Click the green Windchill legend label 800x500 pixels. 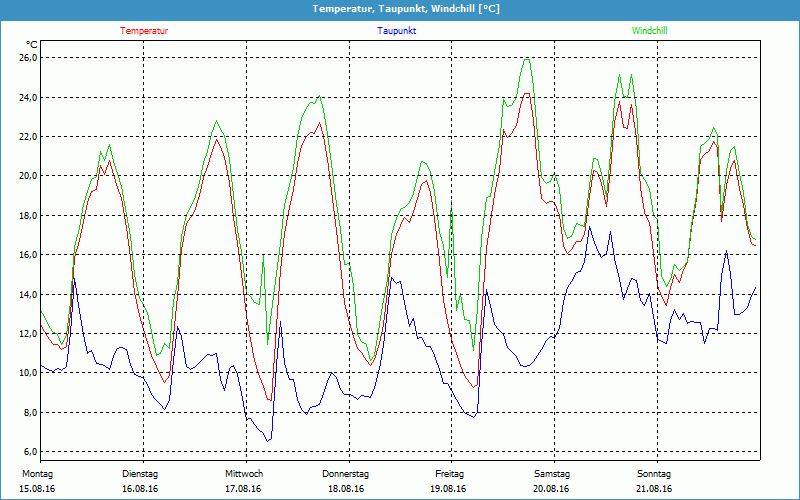(649, 31)
